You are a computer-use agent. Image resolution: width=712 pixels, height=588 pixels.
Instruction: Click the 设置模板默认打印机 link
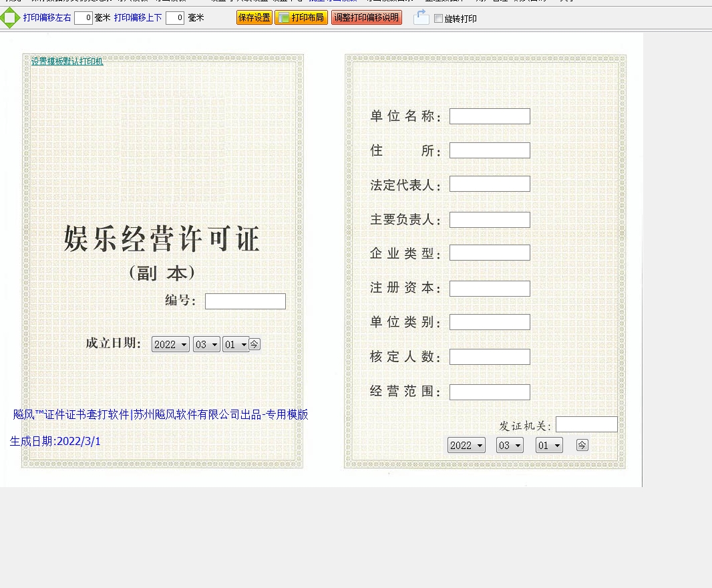point(67,61)
